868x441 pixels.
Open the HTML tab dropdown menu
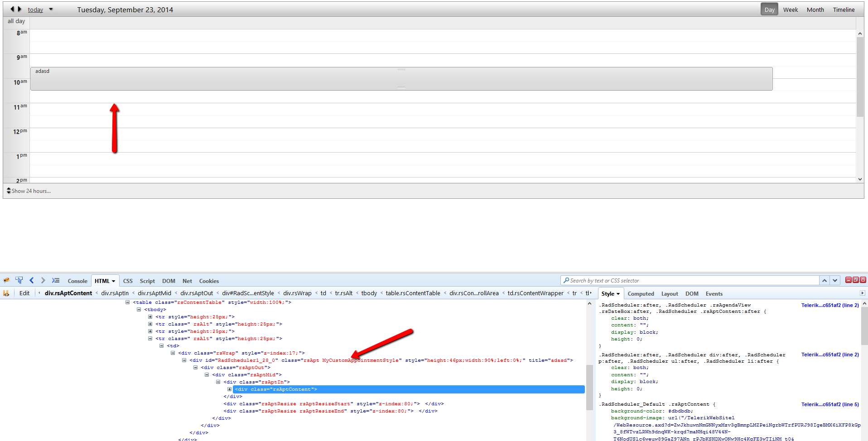[x=113, y=281]
